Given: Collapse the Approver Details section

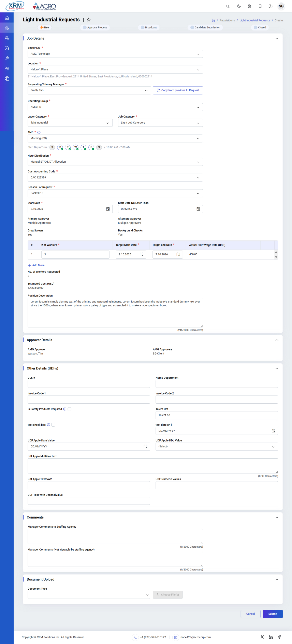Looking at the screenshot, I should [x=277, y=340].
